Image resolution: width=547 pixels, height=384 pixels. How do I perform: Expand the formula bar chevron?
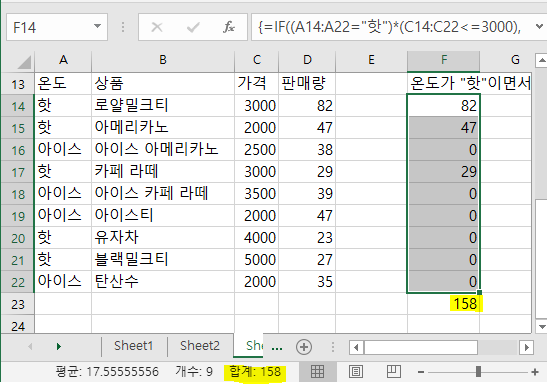(x=539, y=26)
